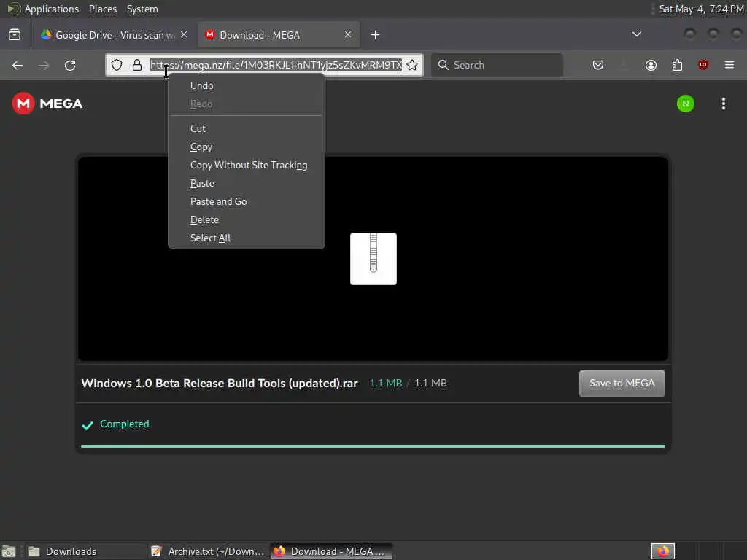Choose Undo in the context menu

coord(247,86)
